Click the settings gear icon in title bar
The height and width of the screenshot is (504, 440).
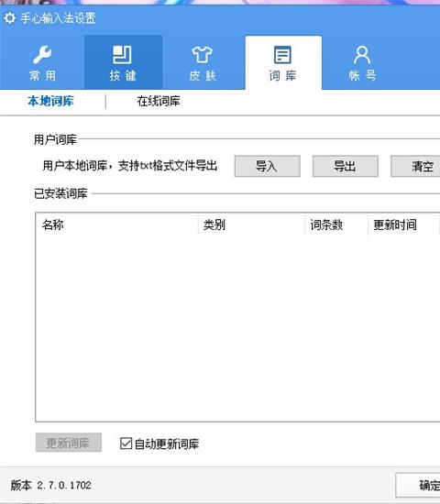point(10,18)
